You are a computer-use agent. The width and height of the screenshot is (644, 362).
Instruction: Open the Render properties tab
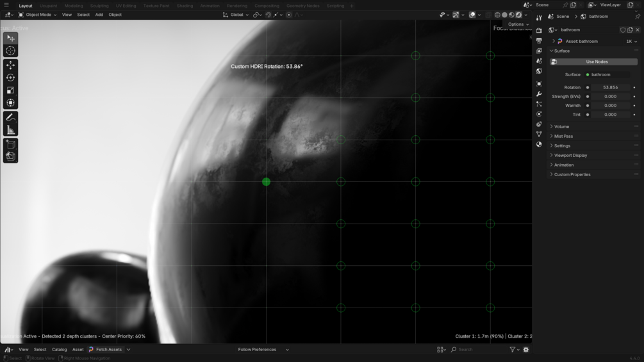click(540, 30)
